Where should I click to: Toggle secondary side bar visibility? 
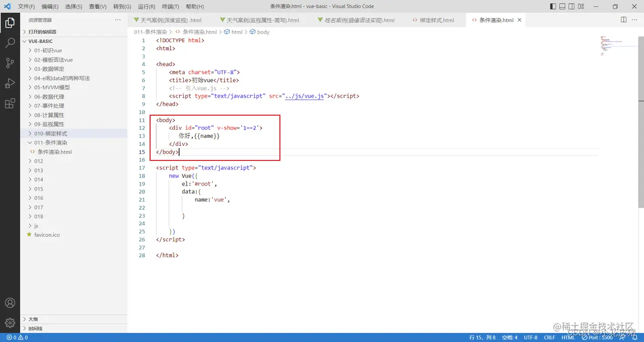(571, 7)
